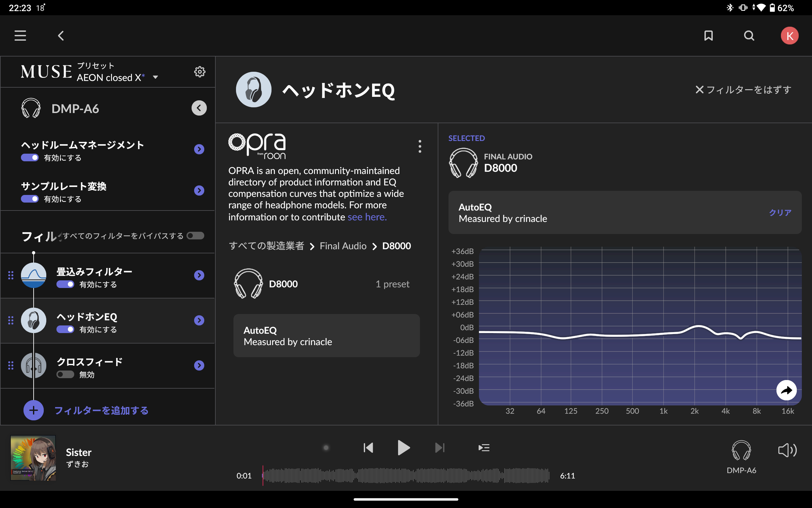
Task: Open OPRA three-dot options menu
Action: [x=420, y=146]
